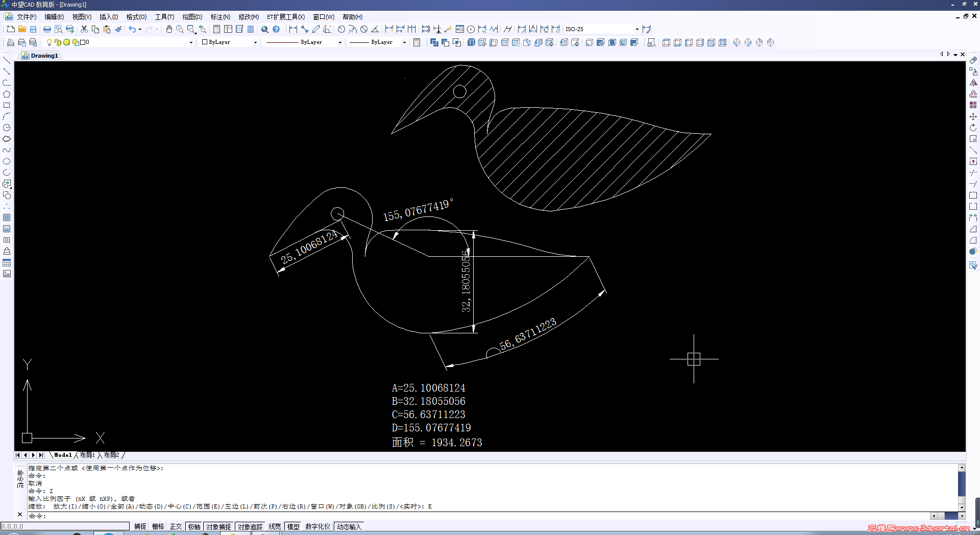
Task: Open the 绘图(D) menu
Action: [x=192, y=17]
